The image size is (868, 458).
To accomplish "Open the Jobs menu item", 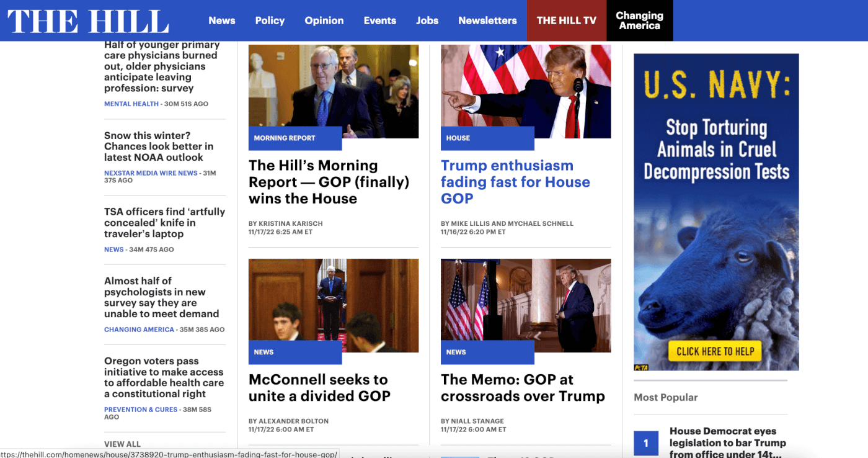I will tap(427, 20).
